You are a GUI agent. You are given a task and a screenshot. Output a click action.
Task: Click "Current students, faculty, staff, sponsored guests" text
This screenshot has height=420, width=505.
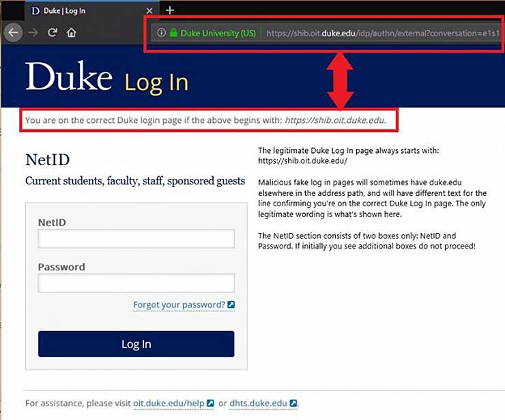pos(135,181)
